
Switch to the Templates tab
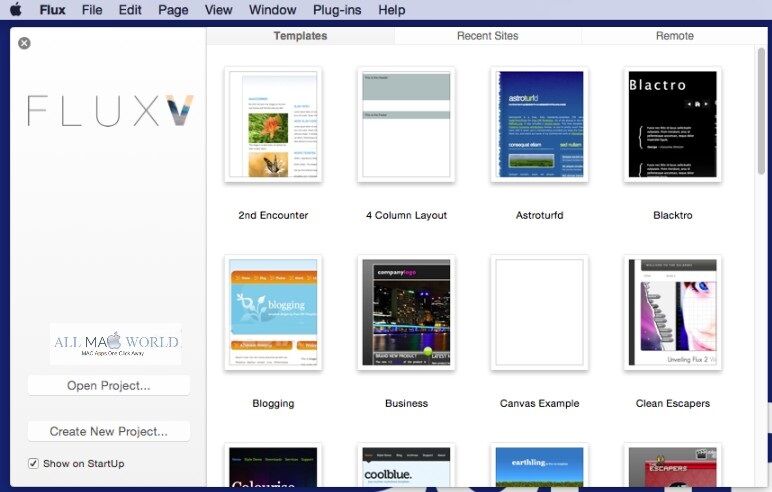(300, 35)
